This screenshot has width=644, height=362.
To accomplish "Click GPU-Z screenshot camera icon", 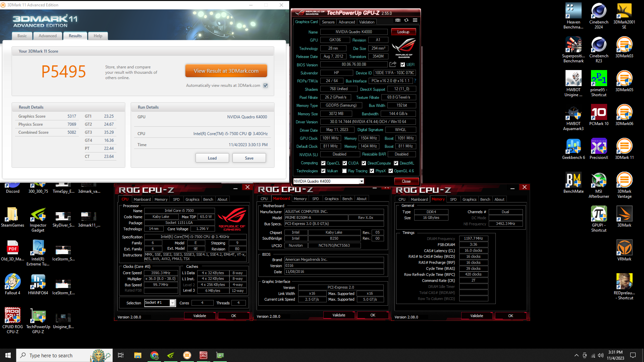I will click(397, 20).
